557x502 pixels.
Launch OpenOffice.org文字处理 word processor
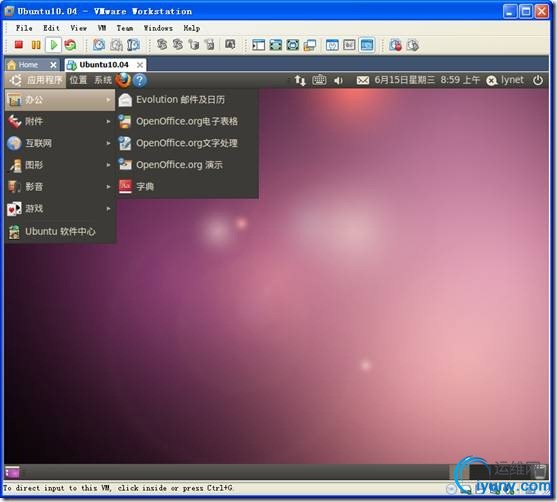(x=187, y=143)
